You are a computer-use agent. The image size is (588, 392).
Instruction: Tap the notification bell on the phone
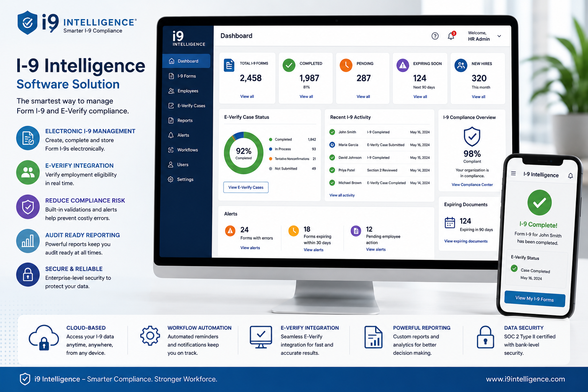[x=570, y=176]
